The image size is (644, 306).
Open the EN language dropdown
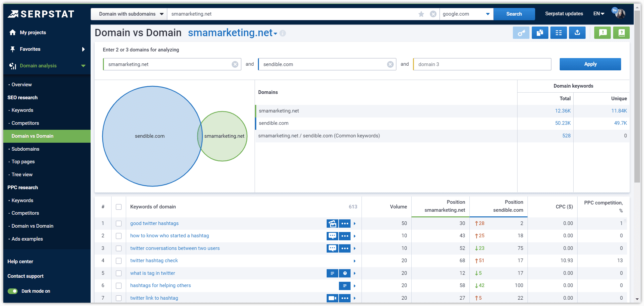coord(599,14)
